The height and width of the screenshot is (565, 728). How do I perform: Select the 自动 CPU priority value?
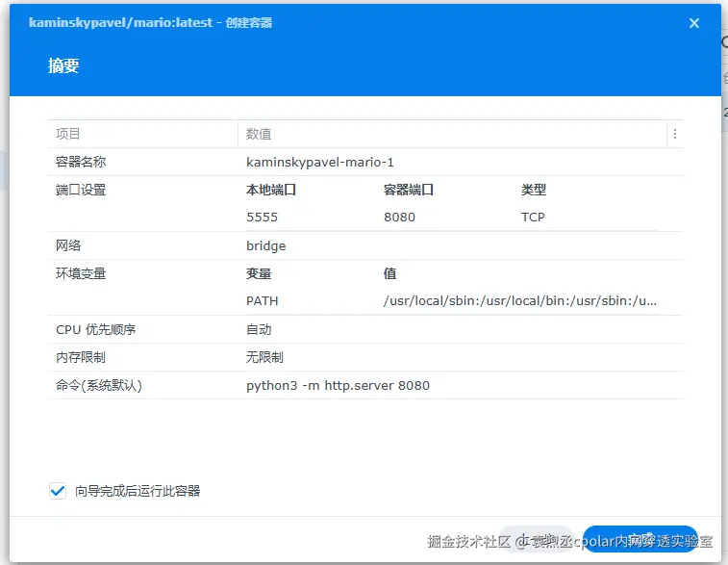coord(259,329)
